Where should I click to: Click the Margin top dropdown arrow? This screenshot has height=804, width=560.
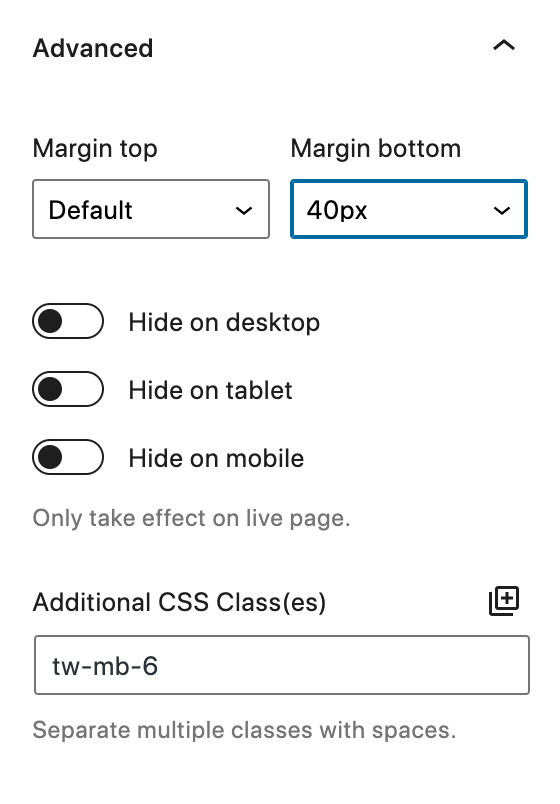pos(244,210)
